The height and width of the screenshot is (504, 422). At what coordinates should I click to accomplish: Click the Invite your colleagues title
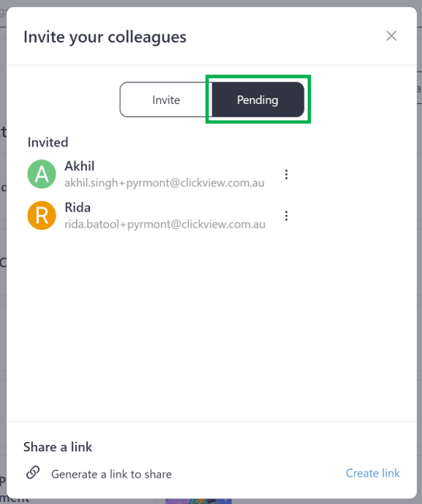pos(105,37)
